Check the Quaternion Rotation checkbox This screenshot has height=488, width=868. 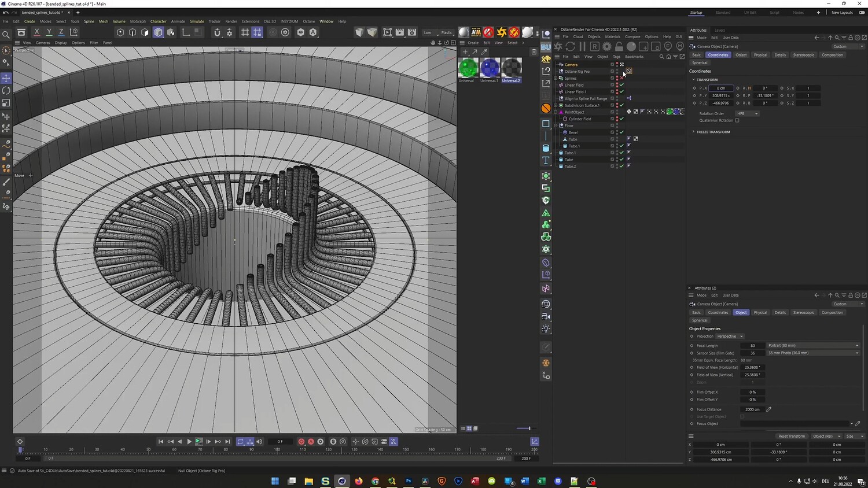point(737,120)
